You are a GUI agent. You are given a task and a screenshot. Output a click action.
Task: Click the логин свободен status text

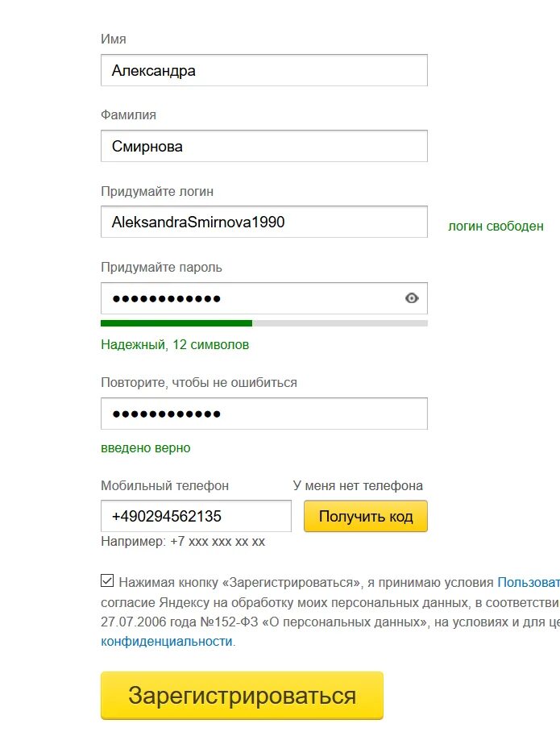click(496, 227)
